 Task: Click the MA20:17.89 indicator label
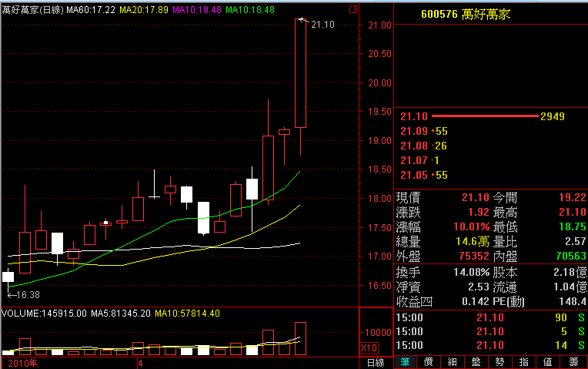point(144,10)
